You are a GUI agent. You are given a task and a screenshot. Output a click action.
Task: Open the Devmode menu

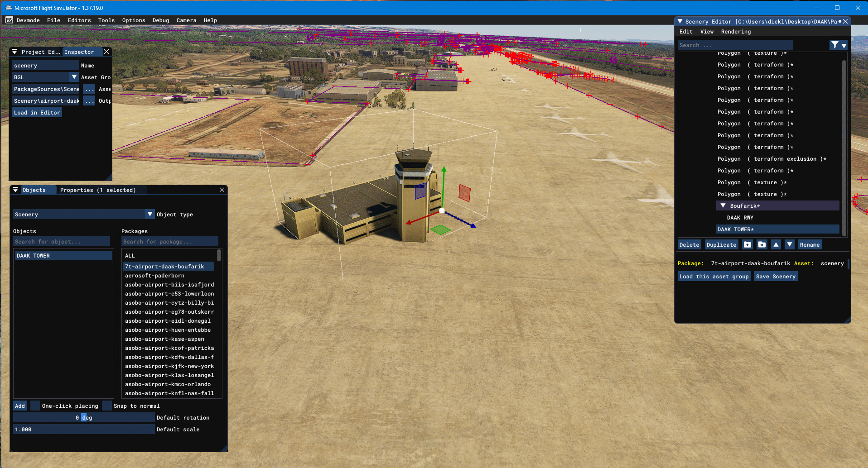(28, 20)
